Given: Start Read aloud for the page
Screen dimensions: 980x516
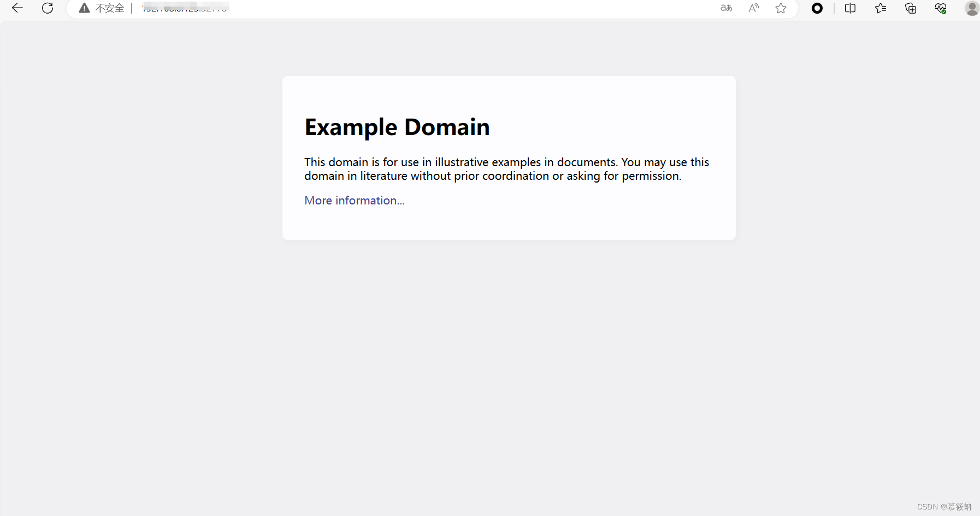Looking at the screenshot, I should tap(753, 8).
